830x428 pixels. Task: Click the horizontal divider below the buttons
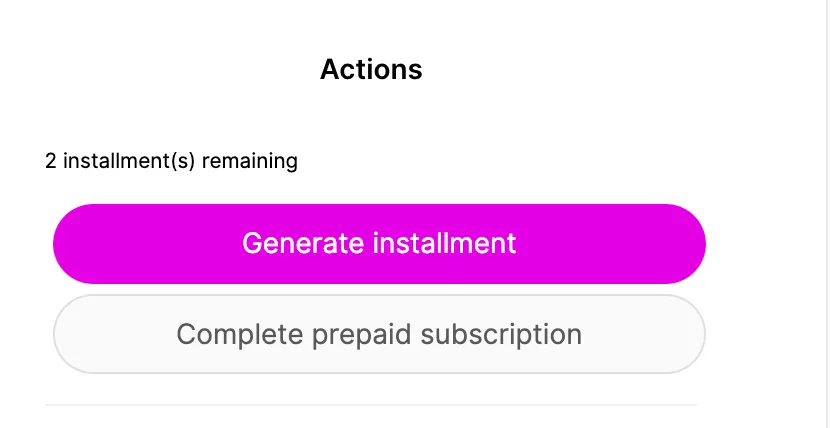[371, 405]
